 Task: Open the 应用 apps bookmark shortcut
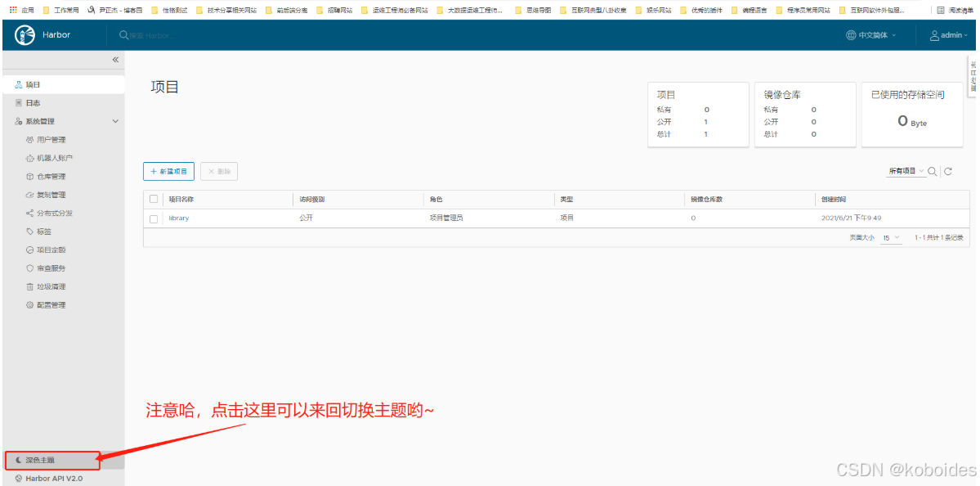click(x=22, y=10)
